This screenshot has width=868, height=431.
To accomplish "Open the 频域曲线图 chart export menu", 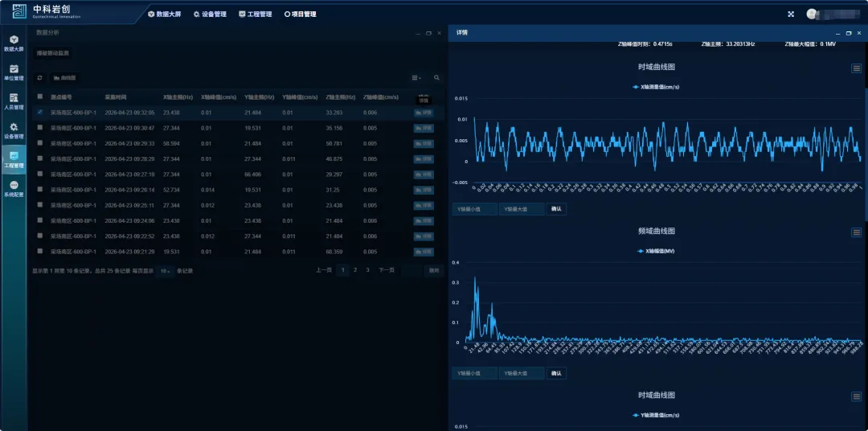I will pos(857,232).
